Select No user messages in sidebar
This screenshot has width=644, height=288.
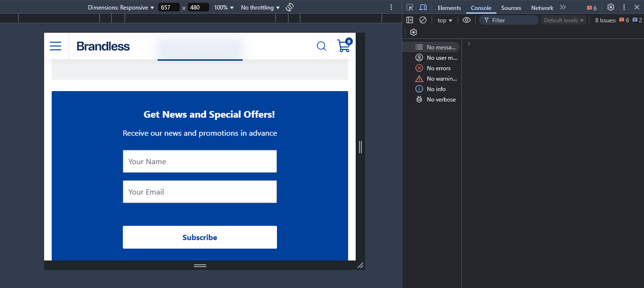431,57
